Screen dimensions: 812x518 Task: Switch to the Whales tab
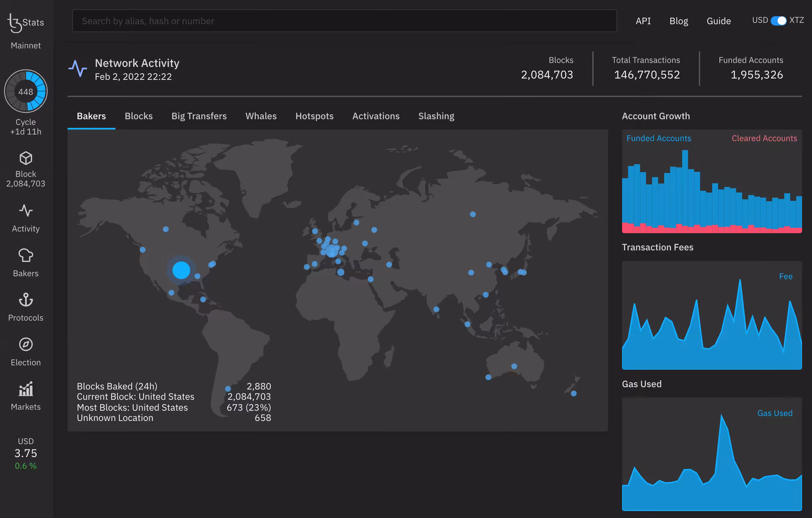261,116
